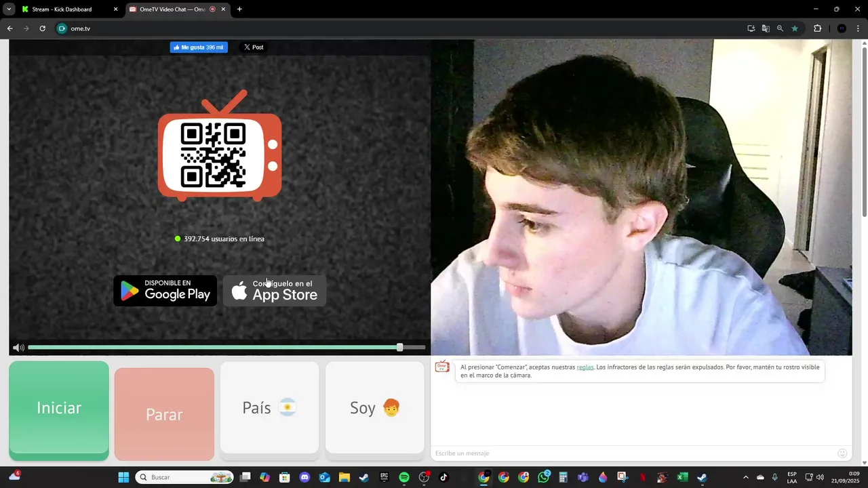Open TikTok from the taskbar
This screenshot has height=488, width=868.
pyautogui.click(x=443, y=477)
